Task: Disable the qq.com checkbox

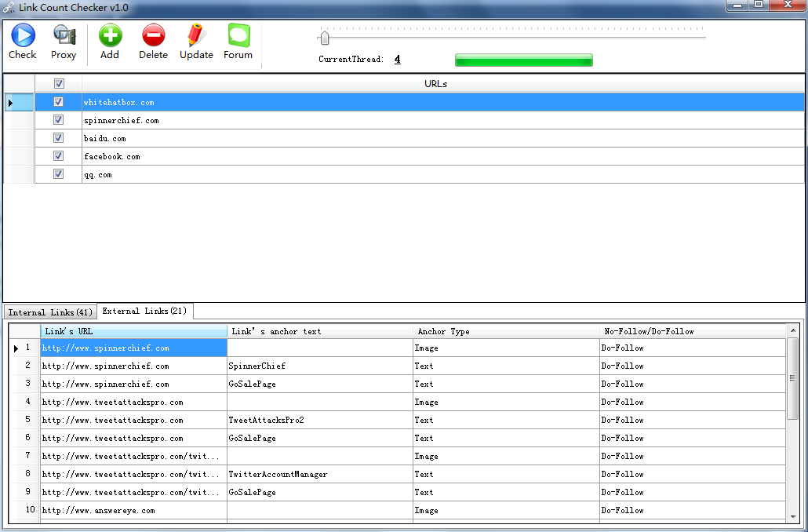Action: [x=58, y=174]
